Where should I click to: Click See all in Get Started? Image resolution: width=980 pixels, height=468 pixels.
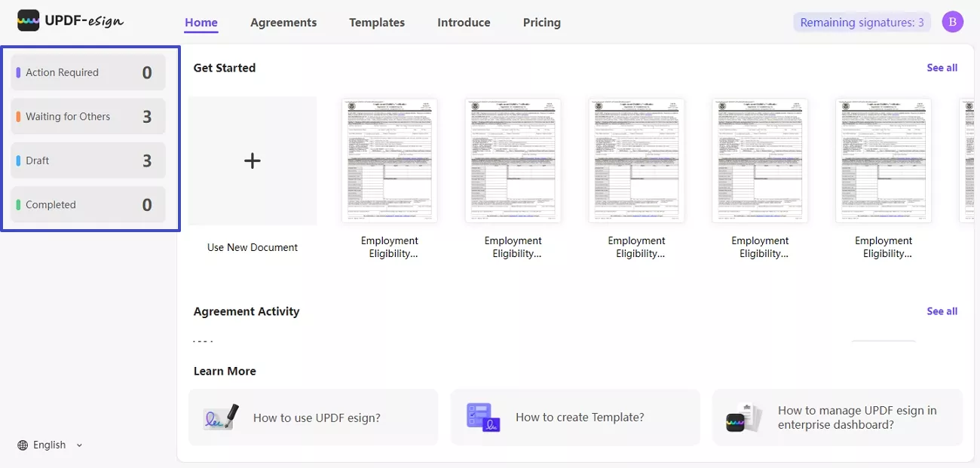point(942,68)
